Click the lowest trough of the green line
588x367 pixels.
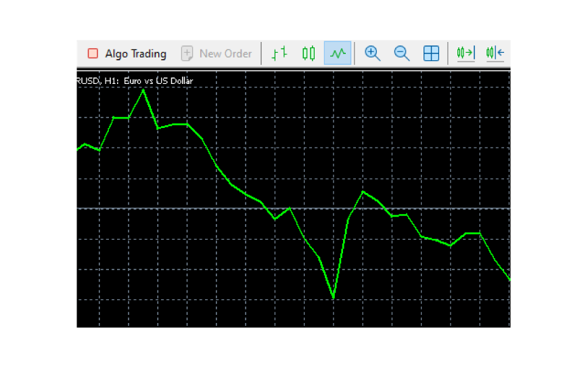(333, 297)
